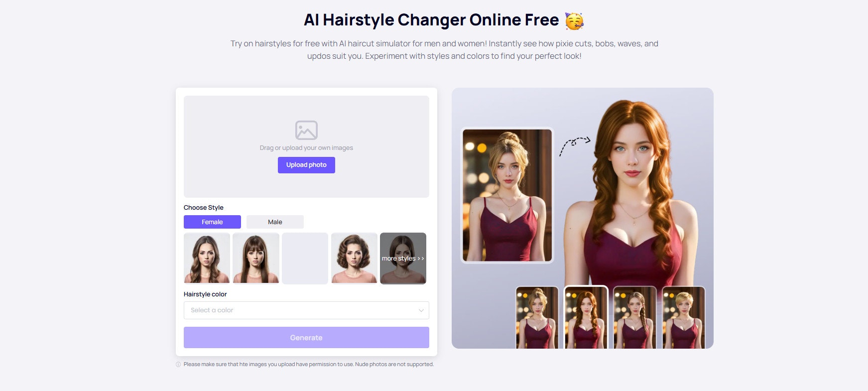Click the Generate button
This screenshot has height=391, width=868.
(x=306, y=337)
